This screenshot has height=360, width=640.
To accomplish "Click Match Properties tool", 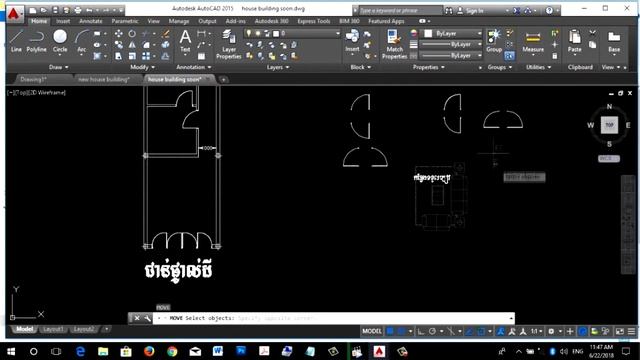I will (x=394, y=44).
